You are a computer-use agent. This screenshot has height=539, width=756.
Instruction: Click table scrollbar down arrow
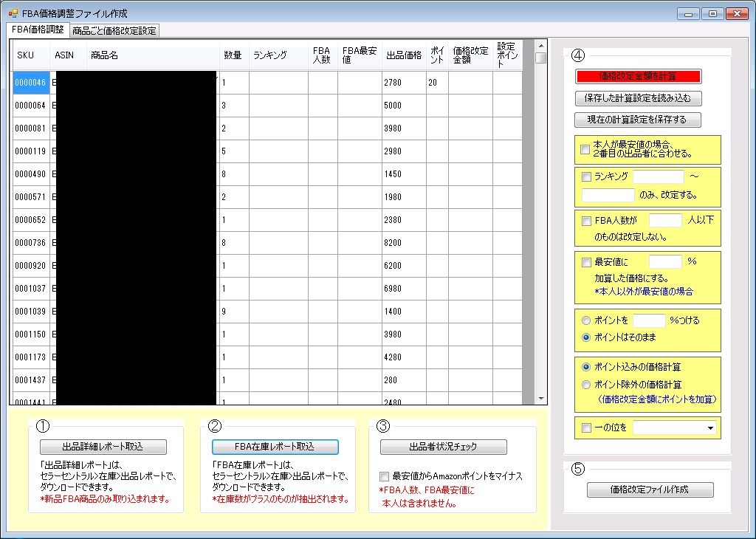click(541, 399)
